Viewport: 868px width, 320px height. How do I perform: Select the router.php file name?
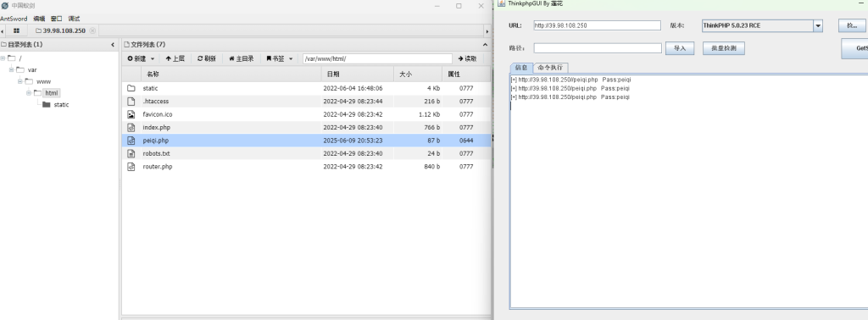click(x=157, y=167)
